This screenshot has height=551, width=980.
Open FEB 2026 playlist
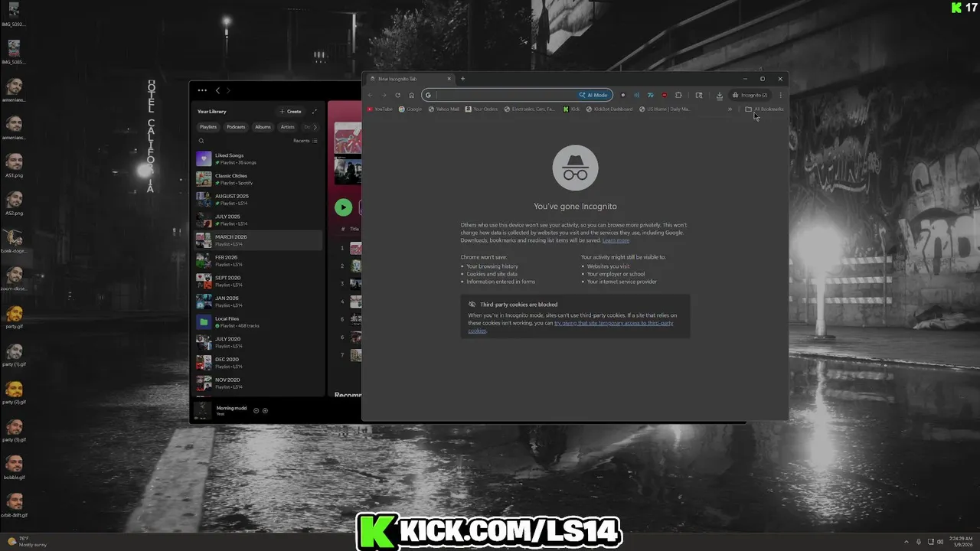[259, 260]
